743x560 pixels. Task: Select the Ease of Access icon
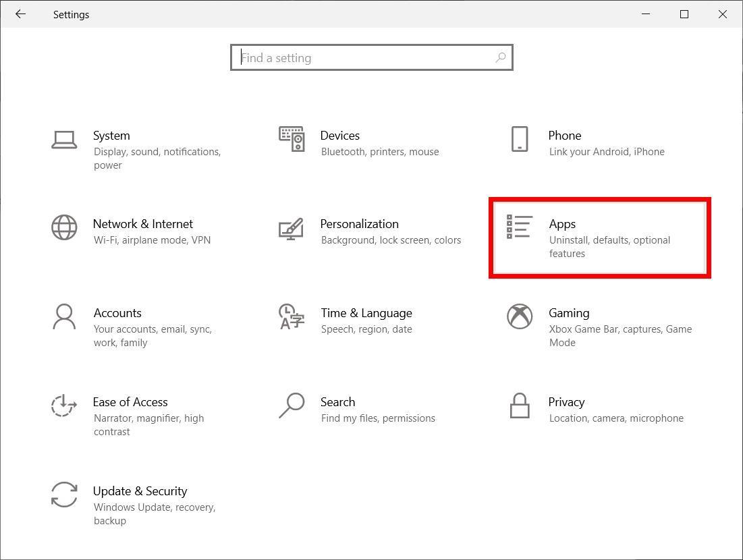[64, 405]
